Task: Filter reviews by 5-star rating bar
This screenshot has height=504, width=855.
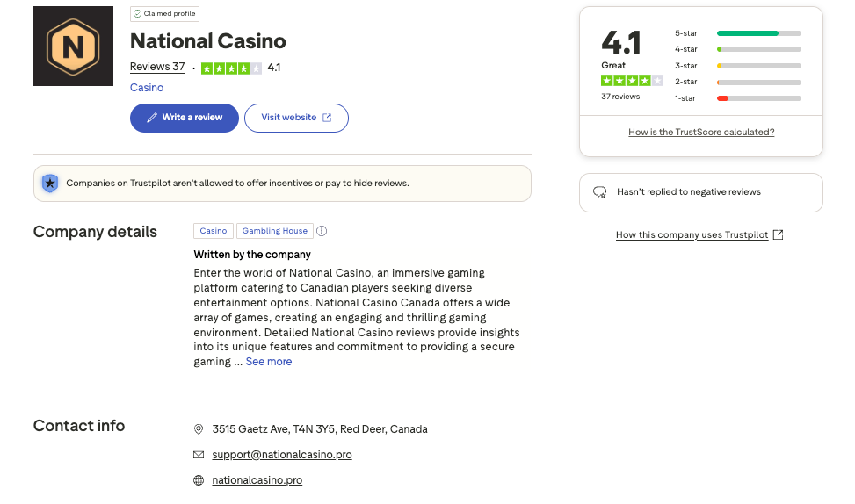Action: pos(758,33)
